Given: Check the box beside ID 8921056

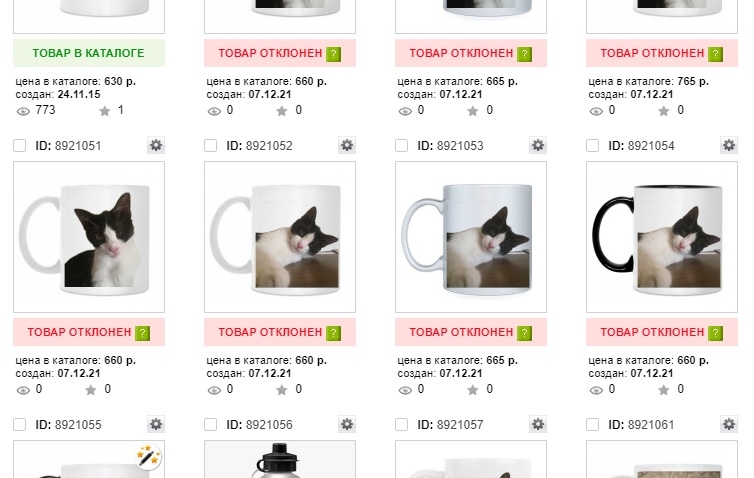Looking at the screenshot, I should tap(211, 425).
